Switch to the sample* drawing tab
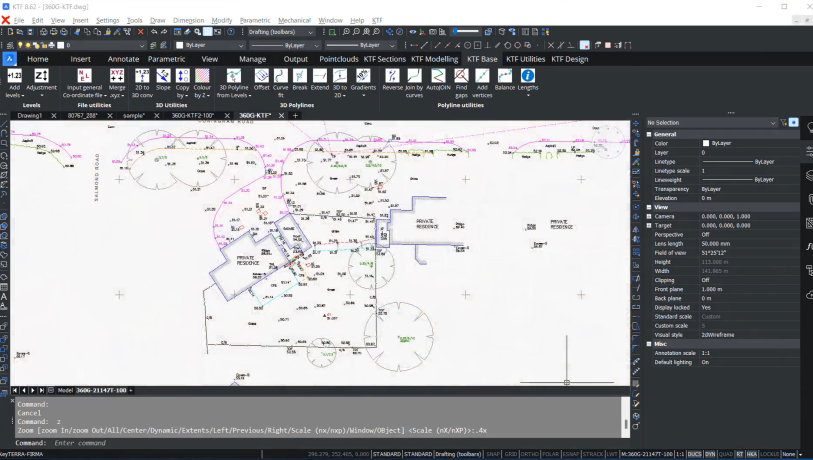Screen dimensions: 813x460 coord(134,116)
